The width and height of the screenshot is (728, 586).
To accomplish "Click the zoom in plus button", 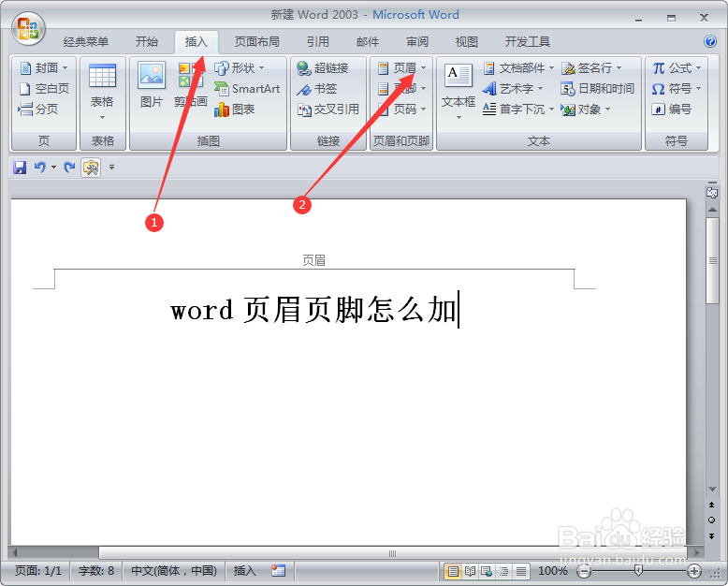I will pos(694,571).
